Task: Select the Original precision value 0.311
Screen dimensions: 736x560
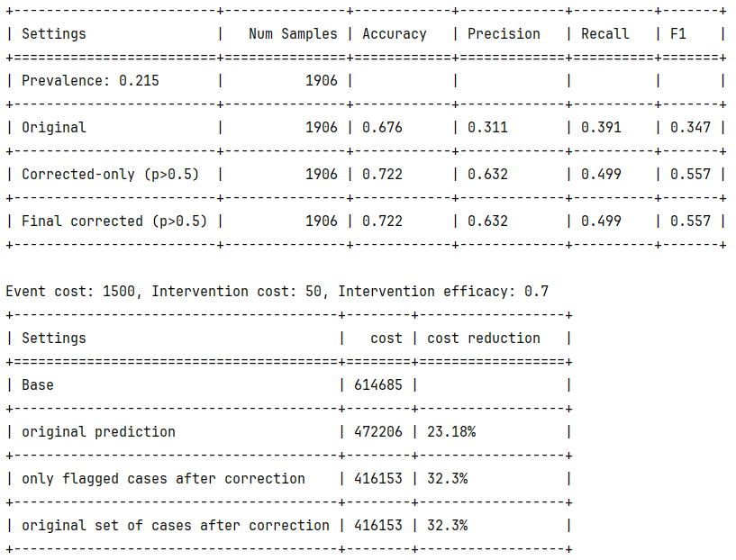Action: [486, 128]
